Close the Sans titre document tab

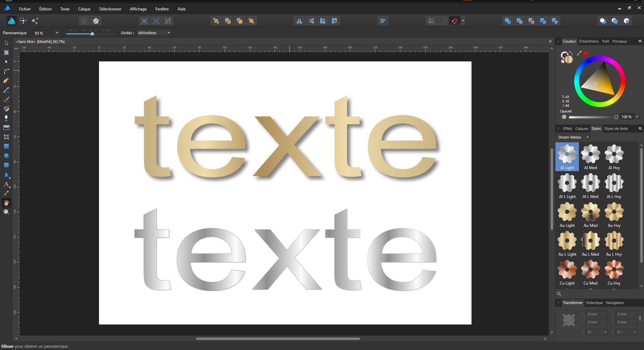(550, 41)
